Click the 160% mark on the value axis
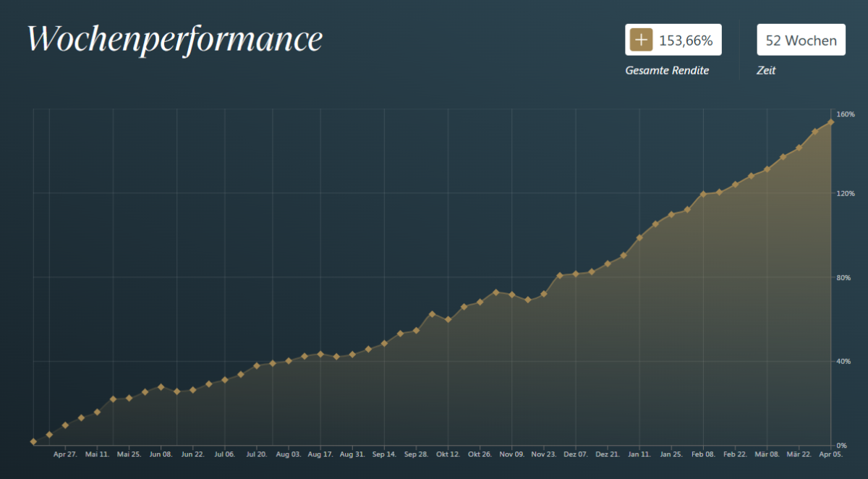The height and width of the screenshot is (479, 868). pos(845,114)
